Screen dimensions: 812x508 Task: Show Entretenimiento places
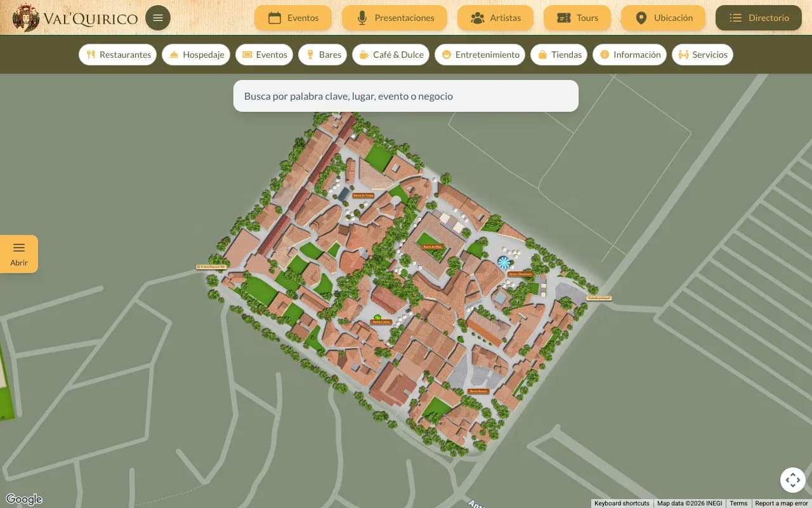(480, 55)
